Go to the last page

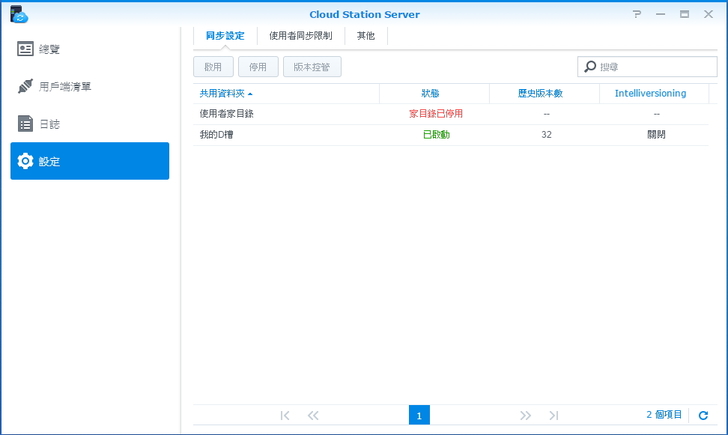pos(553,415)
